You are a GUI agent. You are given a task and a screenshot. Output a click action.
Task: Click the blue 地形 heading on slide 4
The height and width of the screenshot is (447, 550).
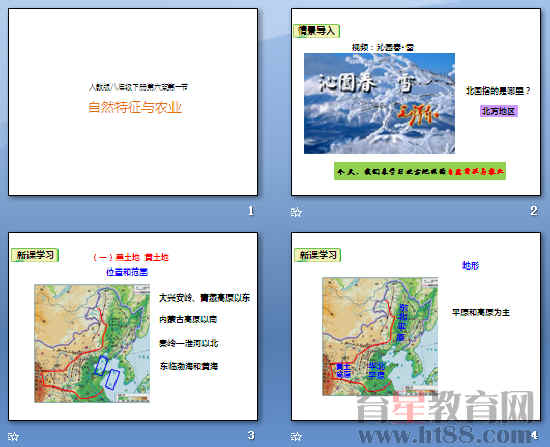click(470, 266)
